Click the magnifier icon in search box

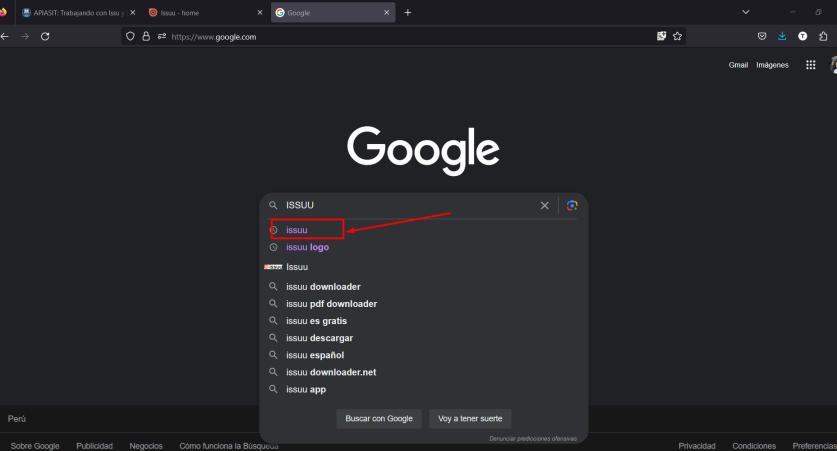coord(273,205)
